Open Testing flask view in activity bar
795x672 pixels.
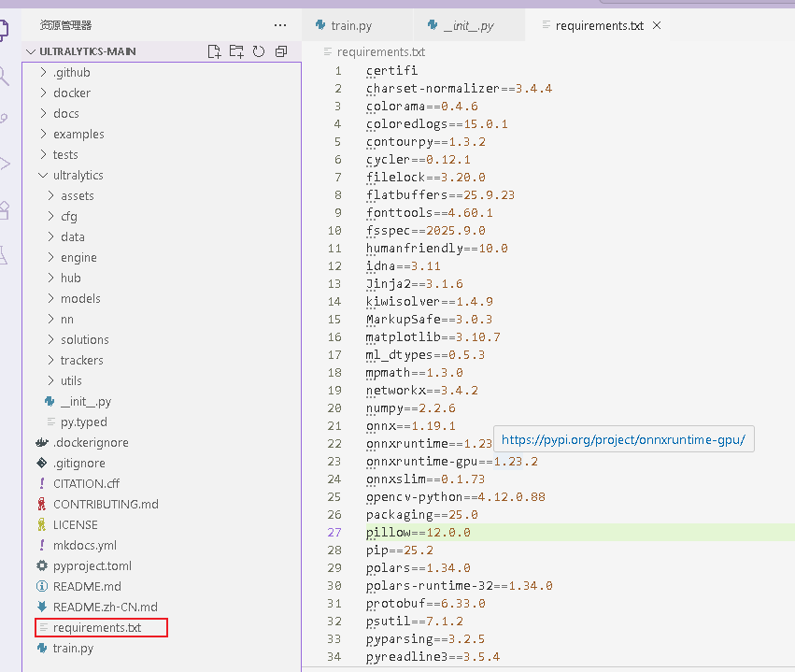(x=4, y=255)
